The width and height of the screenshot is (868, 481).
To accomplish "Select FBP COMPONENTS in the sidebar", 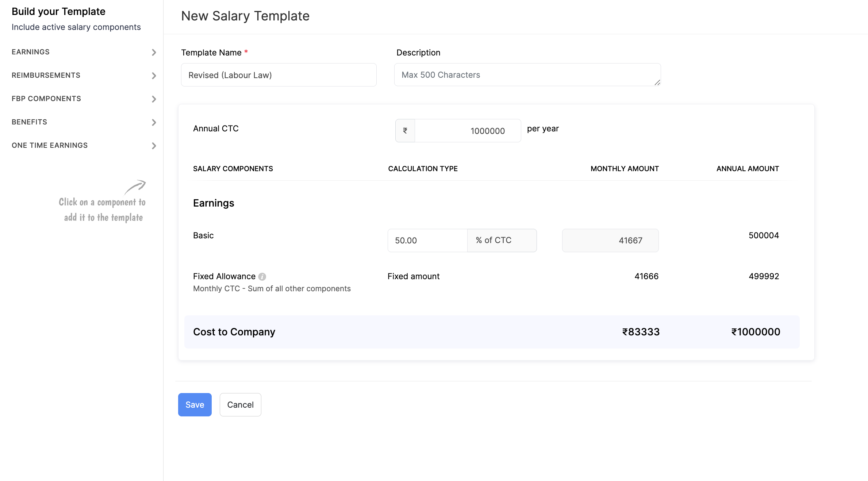I will 46,98.
